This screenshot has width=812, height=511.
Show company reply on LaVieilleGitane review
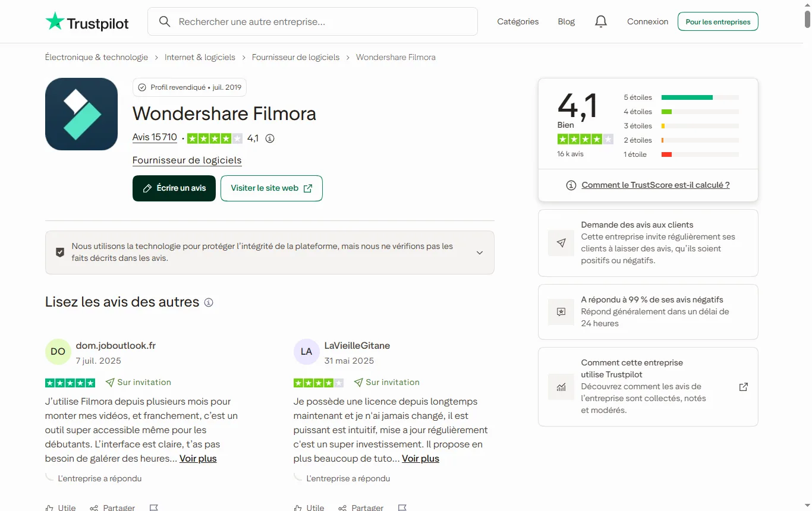[x=342, y=478]
